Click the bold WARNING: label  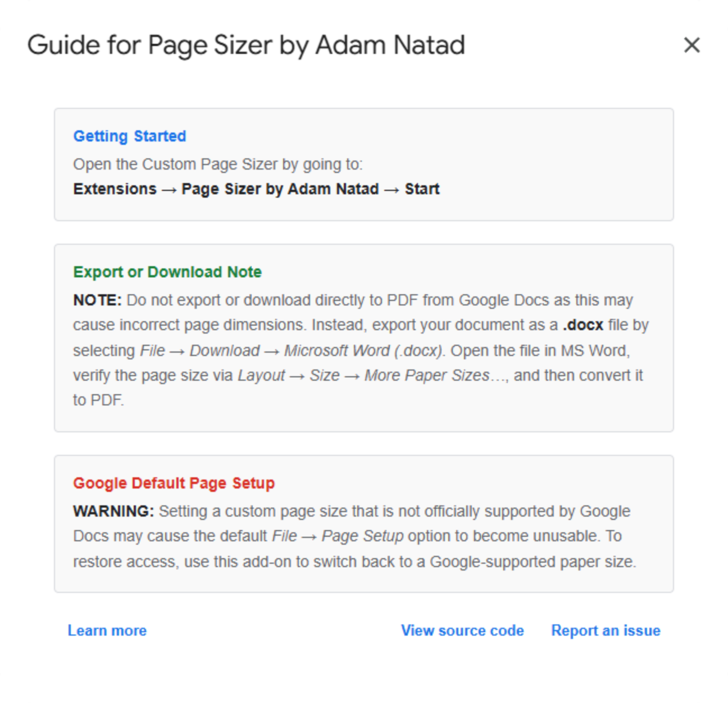[x=113, y=511]
